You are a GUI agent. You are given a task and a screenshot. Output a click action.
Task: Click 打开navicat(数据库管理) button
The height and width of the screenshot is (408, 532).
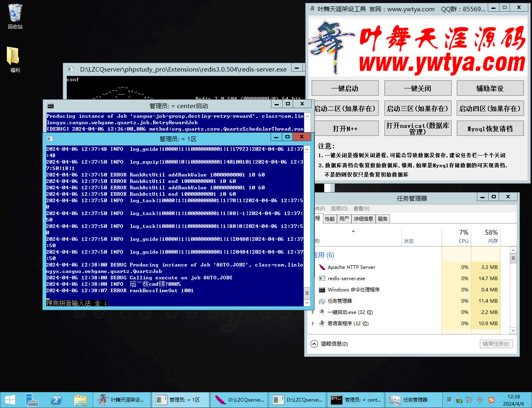(x=418, y=129)
